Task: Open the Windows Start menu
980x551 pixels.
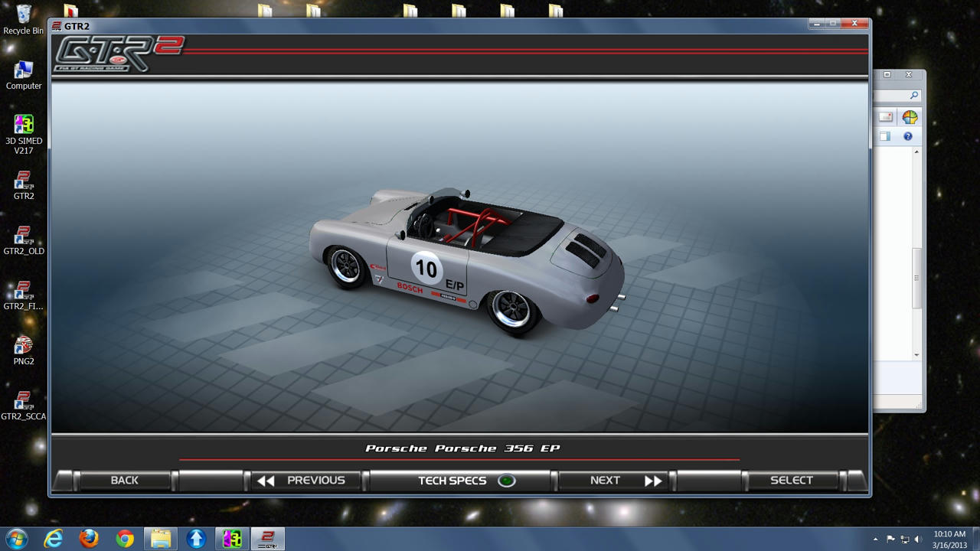Action: click(16, 539)
